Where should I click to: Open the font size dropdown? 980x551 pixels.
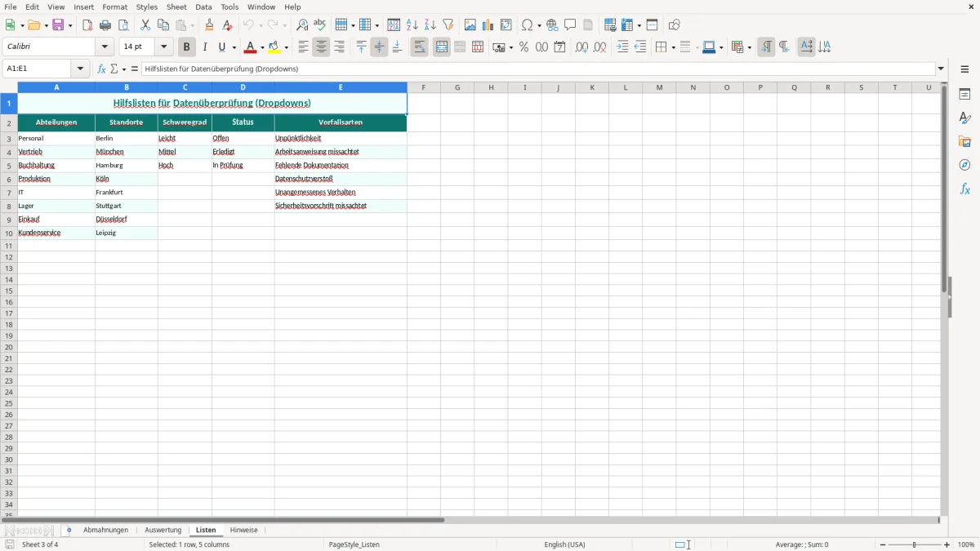[x=163, y=47]
